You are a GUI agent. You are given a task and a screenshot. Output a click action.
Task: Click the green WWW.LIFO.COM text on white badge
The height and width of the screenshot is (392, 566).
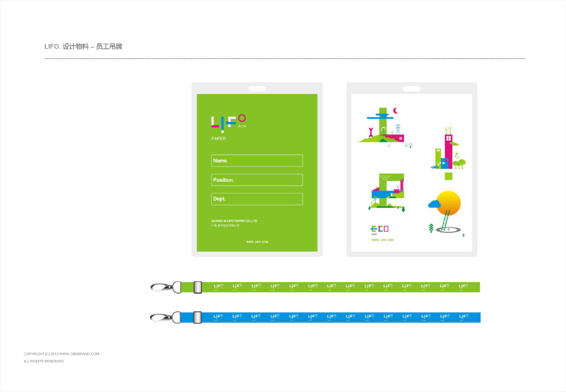click(382, 240)
